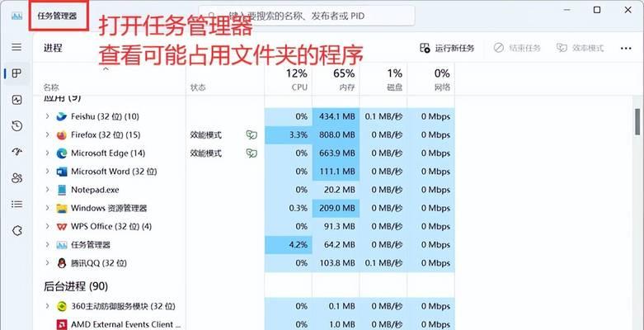This screenshot has width=644, height=330.
Task: Click Microsoft Edge efficiency mode leaf icon
Action: pos(251,153)
